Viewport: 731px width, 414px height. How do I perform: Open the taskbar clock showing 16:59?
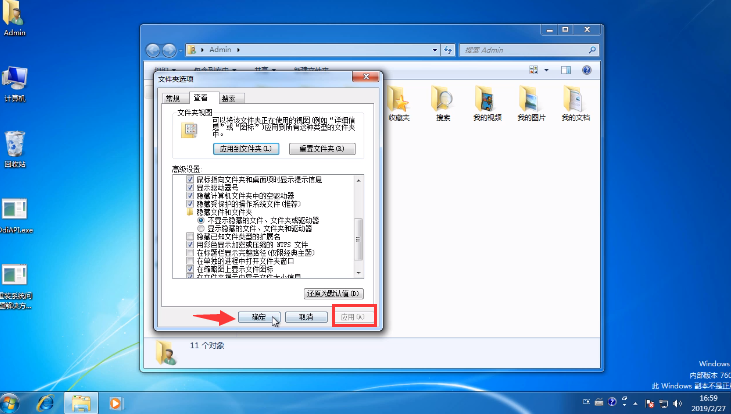tap(708, 403)
